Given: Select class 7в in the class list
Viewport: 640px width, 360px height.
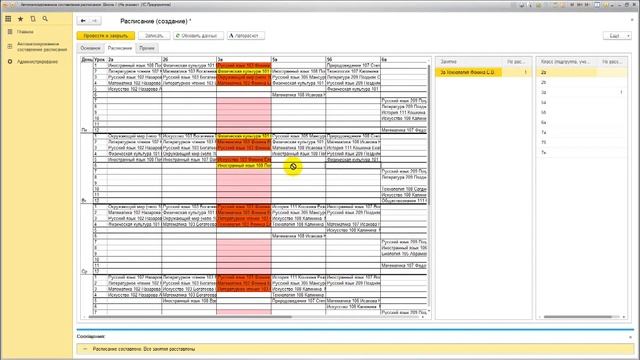Looking at the screenshot, I should [x=581, y=152].
